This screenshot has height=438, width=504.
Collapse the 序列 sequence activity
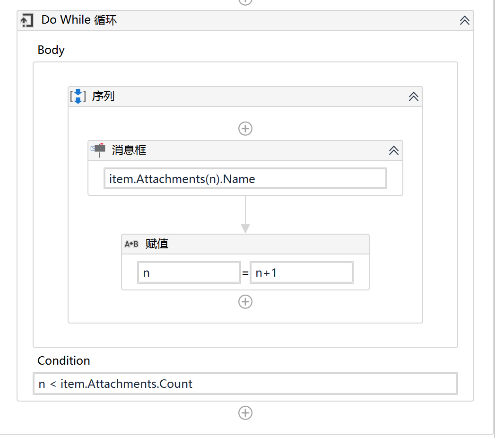click(413, 96)
